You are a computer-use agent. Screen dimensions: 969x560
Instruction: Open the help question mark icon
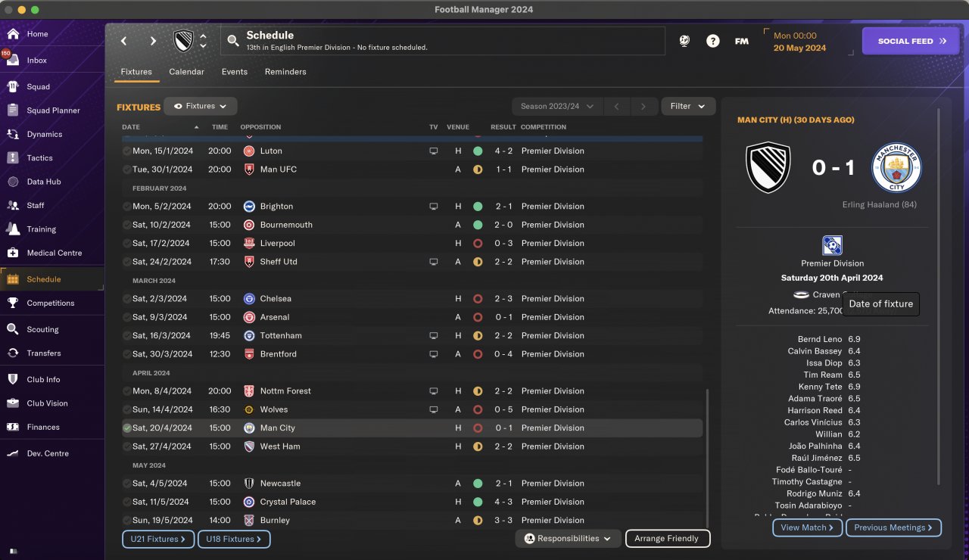[x=713, y=41]
